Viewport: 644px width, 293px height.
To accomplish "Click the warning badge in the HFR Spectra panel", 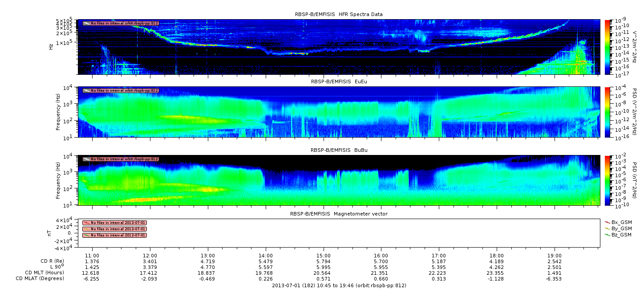I will 121,23.
